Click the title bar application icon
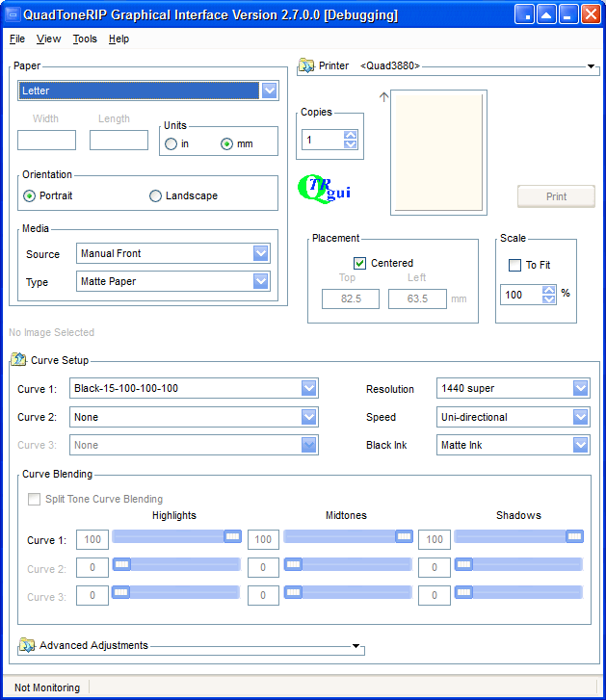This screenshot has height=700, width=606. (13, 14)
